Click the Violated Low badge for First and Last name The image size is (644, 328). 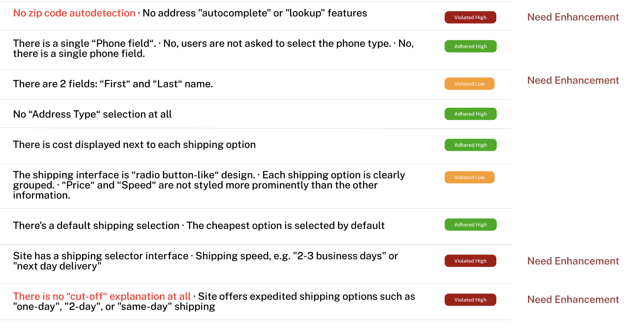click(x=469, y=84)
